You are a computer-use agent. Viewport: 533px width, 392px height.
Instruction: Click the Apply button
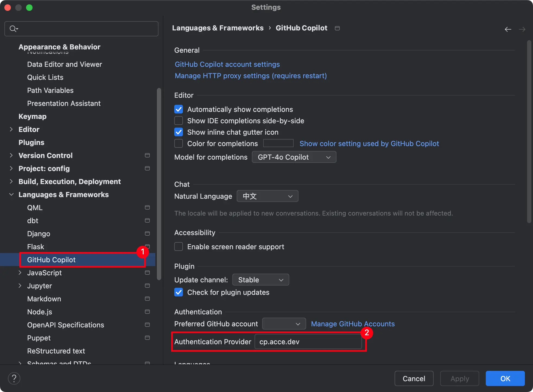tap(459, 378)
